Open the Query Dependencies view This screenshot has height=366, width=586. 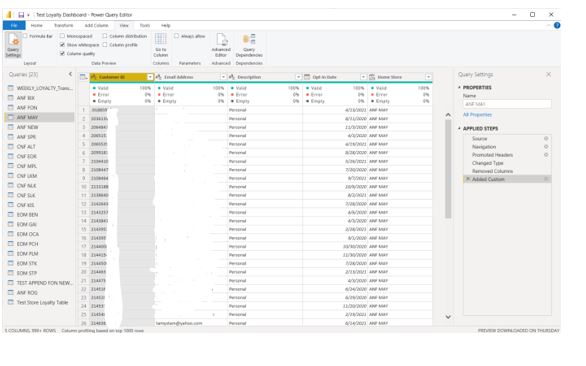pyautogui.click(x=249, y=45)
